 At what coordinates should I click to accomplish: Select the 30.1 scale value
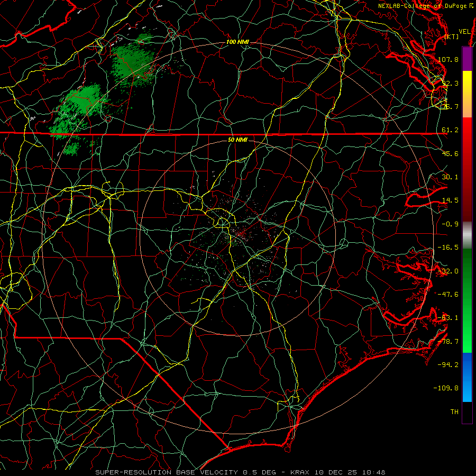click(x=450, y=177)
